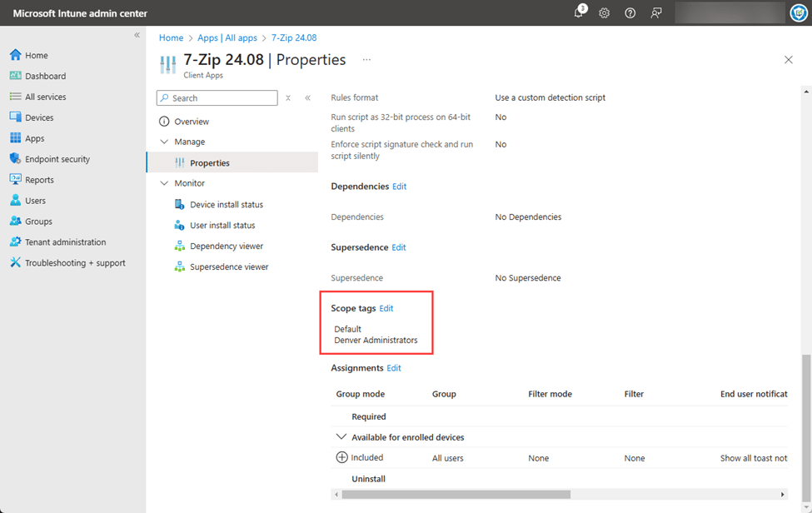
Task: Click the Overview info item
Action: point(192,122)
